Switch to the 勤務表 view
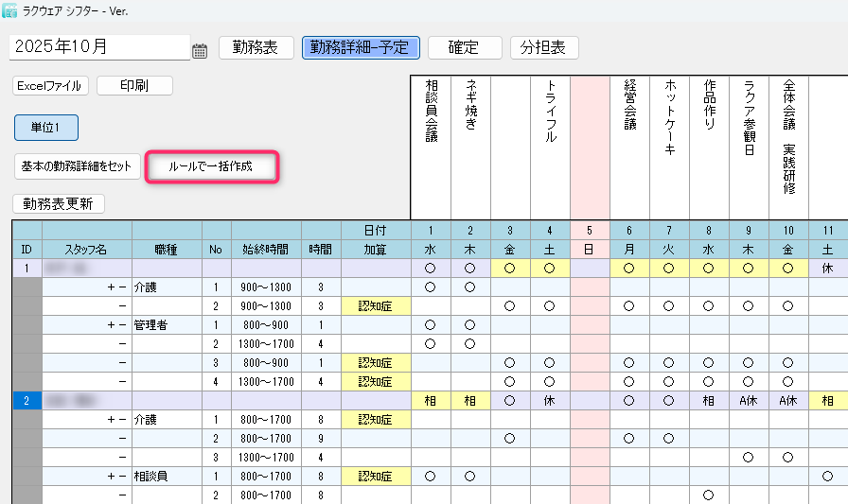848x504 pixels. [x=256, y=47]
